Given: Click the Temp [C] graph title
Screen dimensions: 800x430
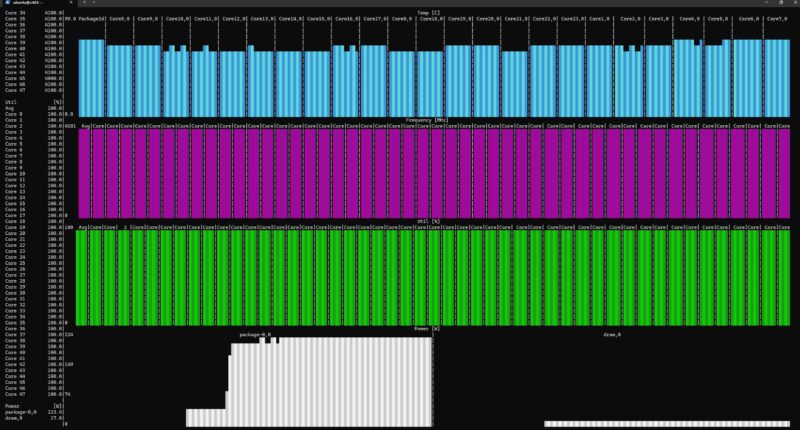Looking at the screenshot, I should click(x=426, y=12).
